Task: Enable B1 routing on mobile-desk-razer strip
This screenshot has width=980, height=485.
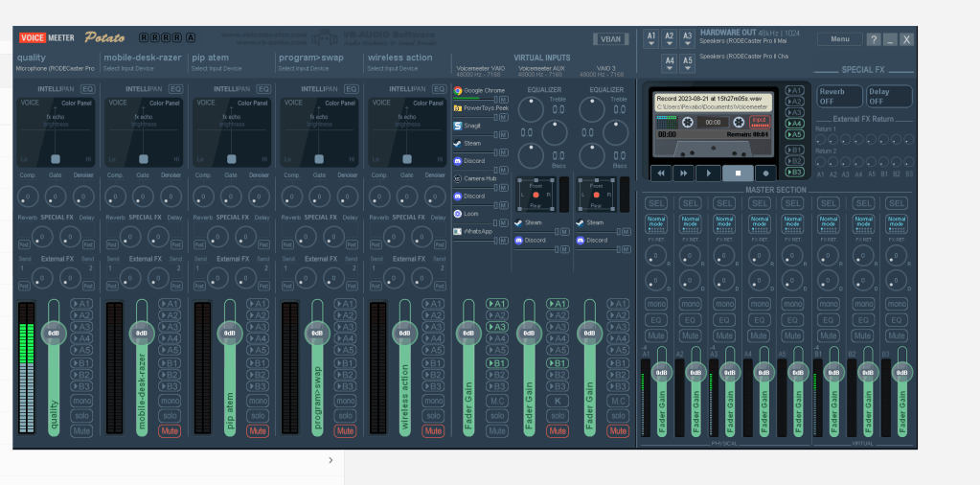Action: (170, 363)
